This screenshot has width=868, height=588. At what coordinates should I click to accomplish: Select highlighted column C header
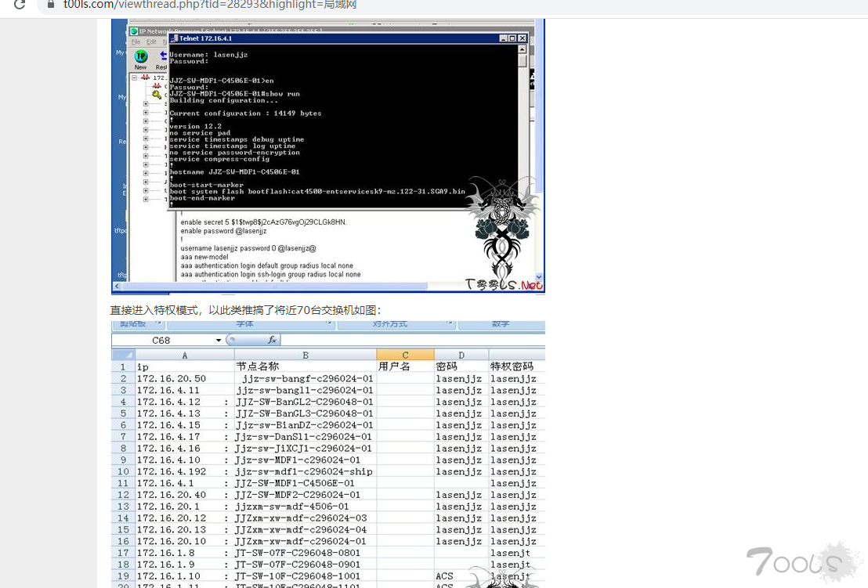(x=405, y=355)
